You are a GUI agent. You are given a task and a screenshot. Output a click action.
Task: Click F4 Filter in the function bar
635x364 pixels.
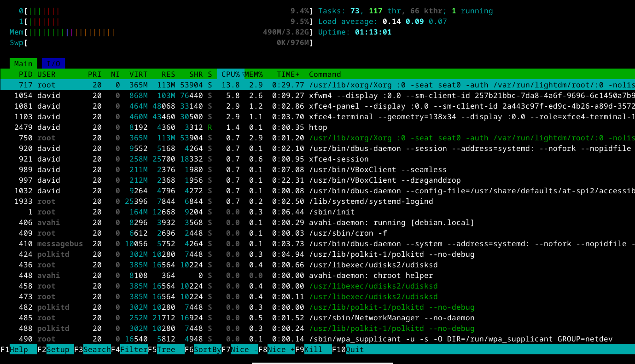pos(129,349)
